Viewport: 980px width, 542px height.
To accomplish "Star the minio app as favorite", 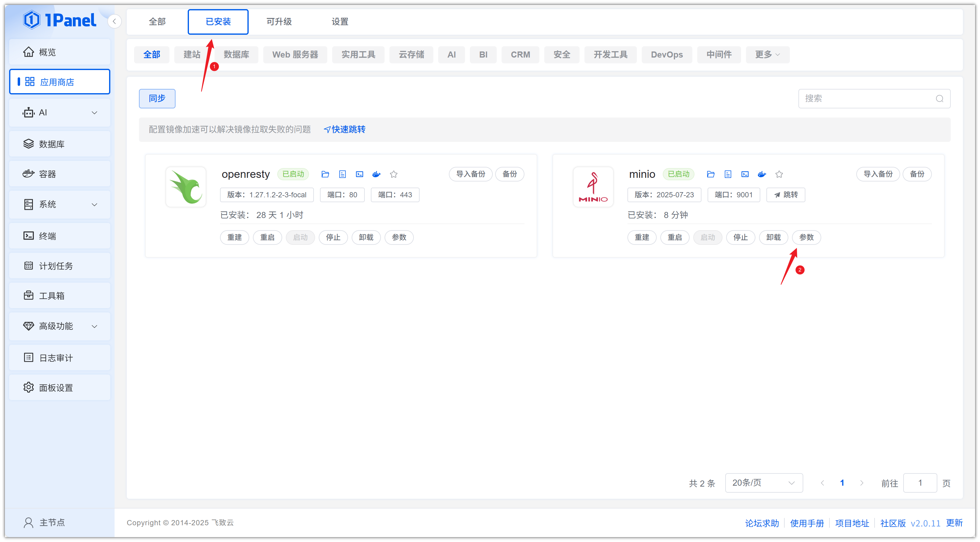I will [x=779, y=174].
